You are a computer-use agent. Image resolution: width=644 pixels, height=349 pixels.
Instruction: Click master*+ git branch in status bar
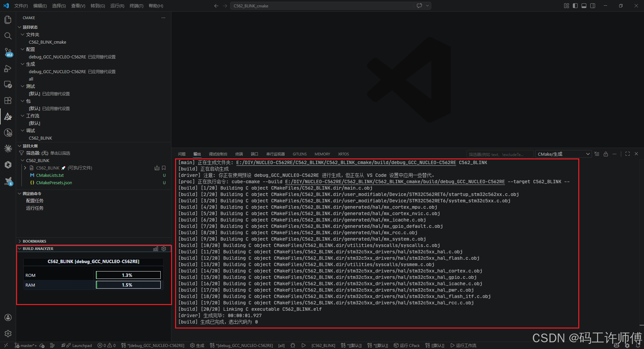(x=26, y=345)
